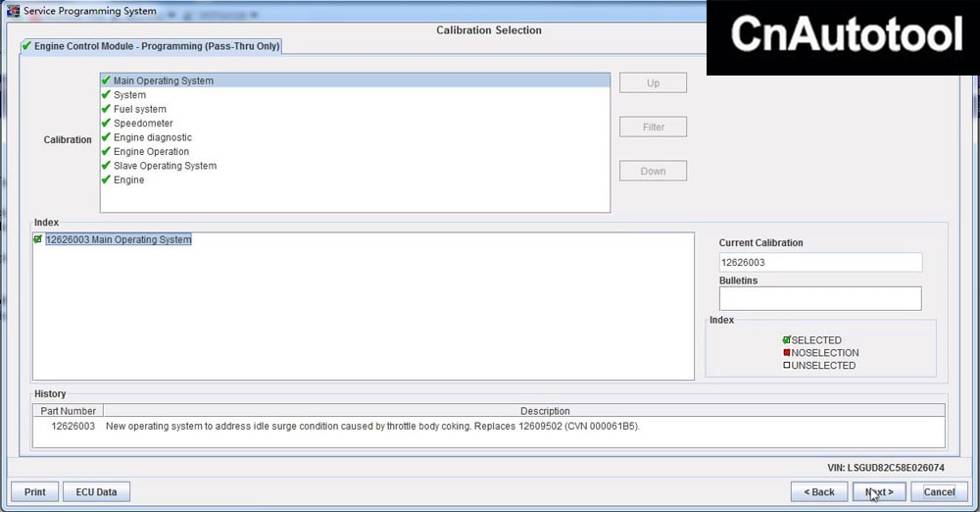Select the Speedometer calibration row

click(x=355, y=124)
